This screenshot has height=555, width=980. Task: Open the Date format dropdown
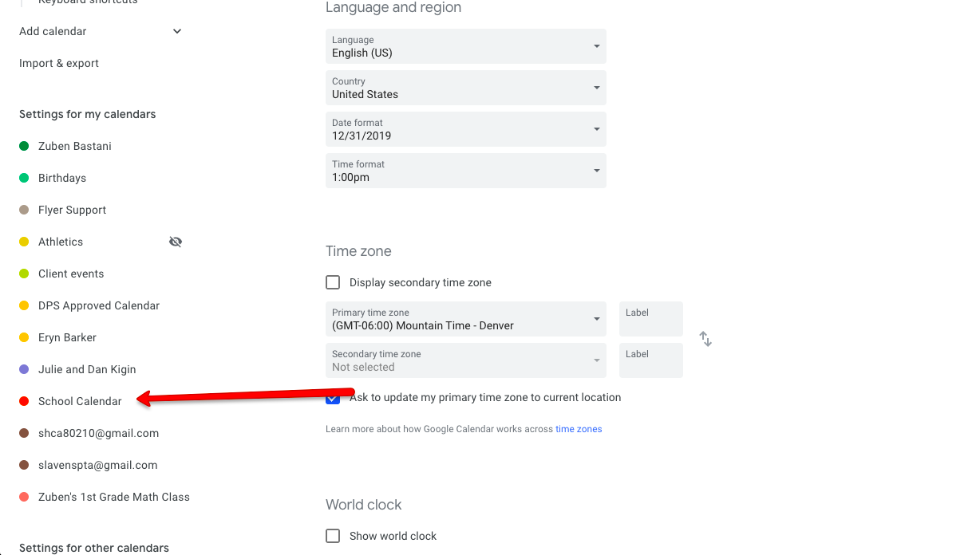pos(465,129)
